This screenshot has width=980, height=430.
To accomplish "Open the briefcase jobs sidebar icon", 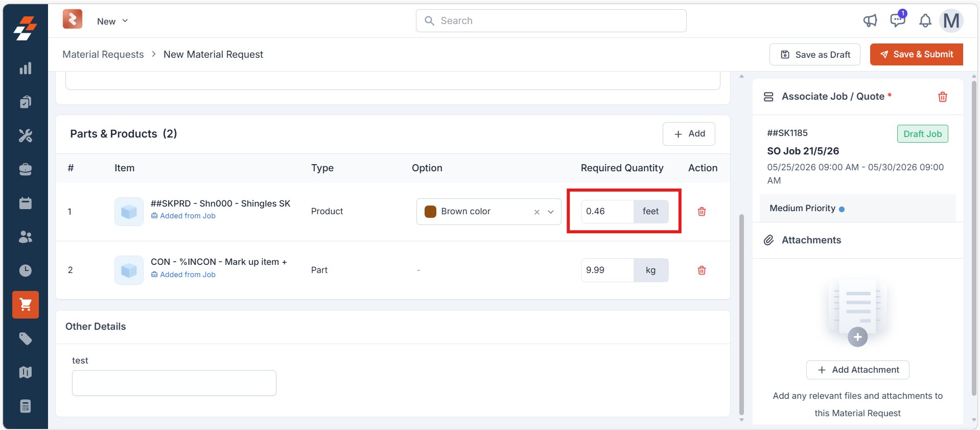I will pos(26,169).
